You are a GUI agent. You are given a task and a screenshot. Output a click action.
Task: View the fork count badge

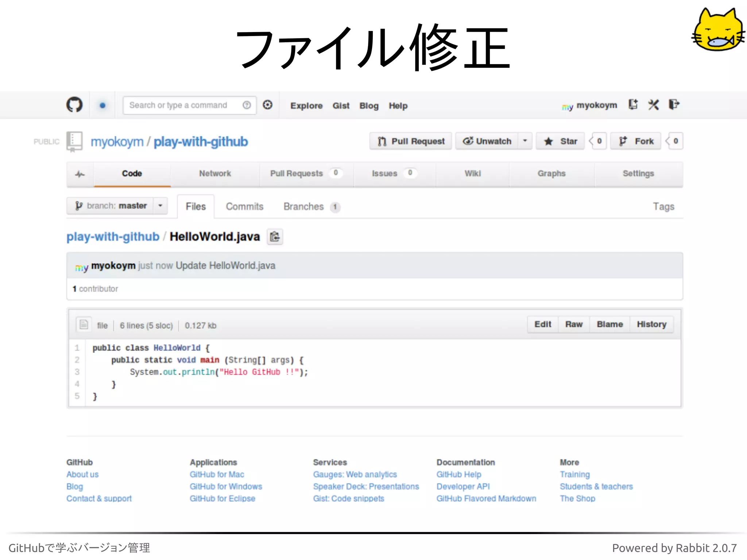click(x=675, y=141)
